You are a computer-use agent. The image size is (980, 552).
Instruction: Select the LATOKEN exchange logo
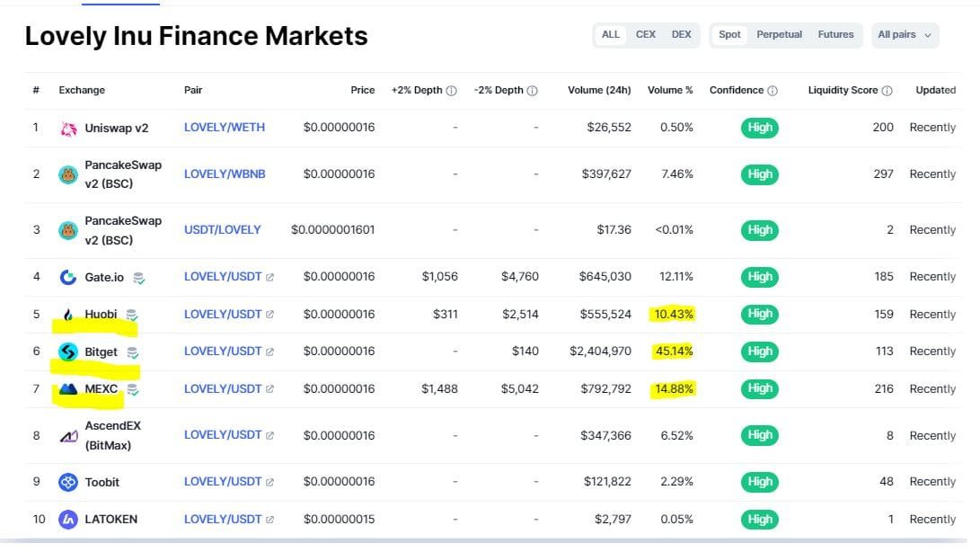(x=67, y=519)
